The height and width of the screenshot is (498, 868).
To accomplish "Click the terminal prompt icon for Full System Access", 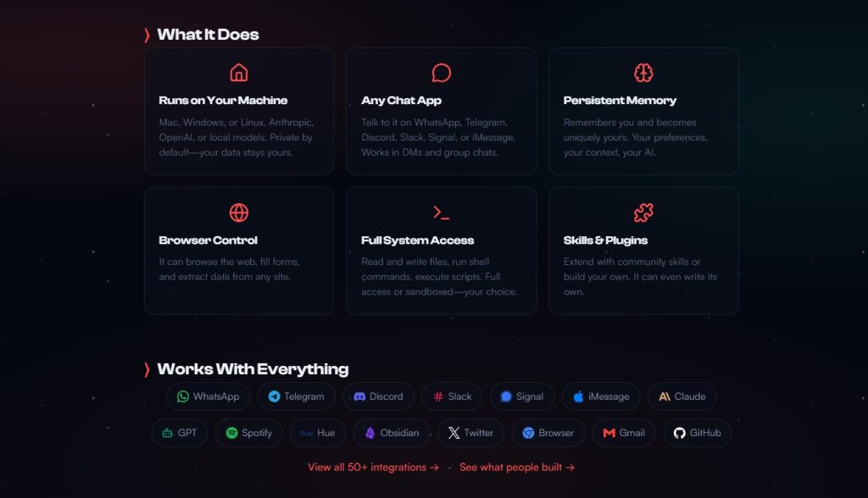I will point(441,213).
